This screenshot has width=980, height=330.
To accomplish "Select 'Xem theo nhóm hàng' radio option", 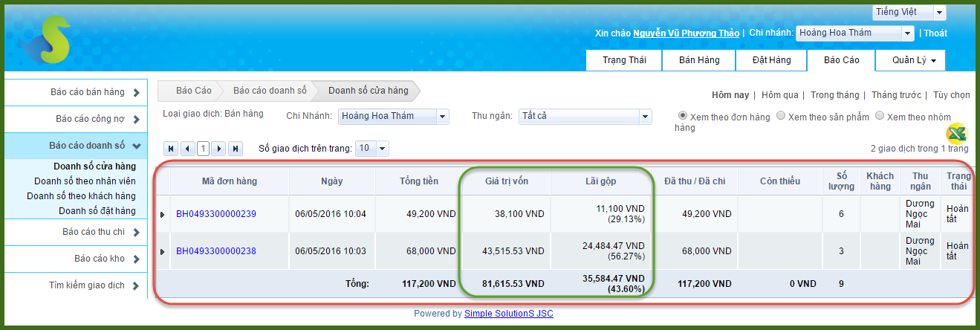I will [880, 116].
